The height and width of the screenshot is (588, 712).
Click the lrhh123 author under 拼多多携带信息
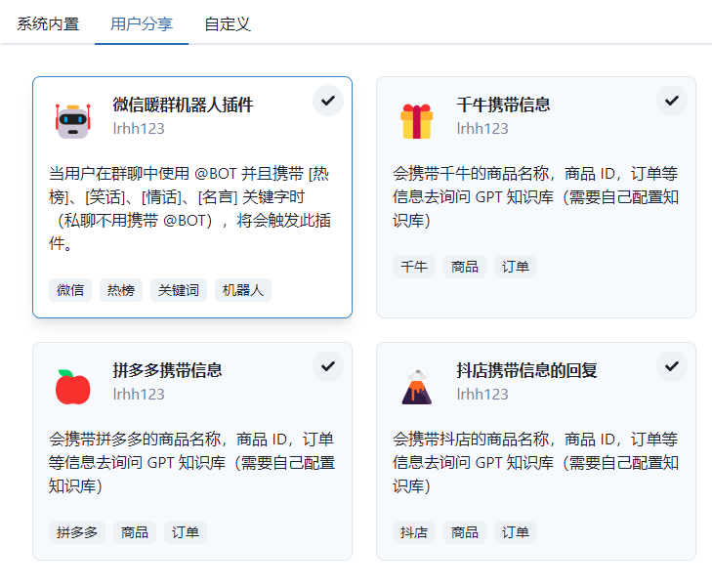point(139,395)
